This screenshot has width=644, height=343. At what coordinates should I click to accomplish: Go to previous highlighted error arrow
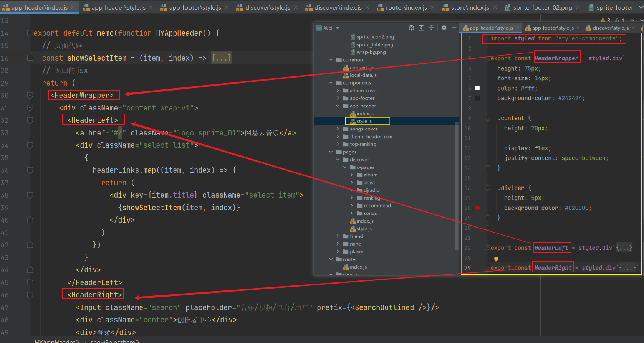632,20
